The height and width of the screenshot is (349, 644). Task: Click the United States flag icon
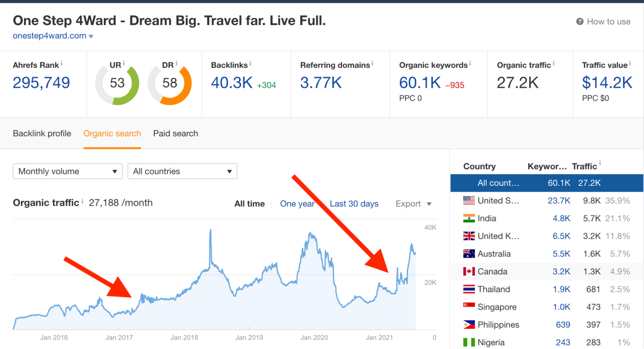click(469, 200)
